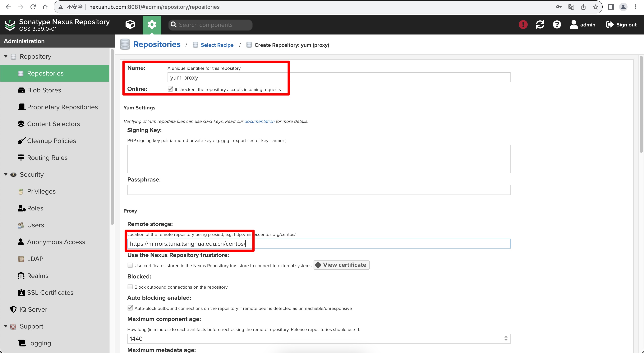Check Block outbound connections checkbox
This screenshot has height=353, width=644.
pyautogui.click(x=130, y=287)
